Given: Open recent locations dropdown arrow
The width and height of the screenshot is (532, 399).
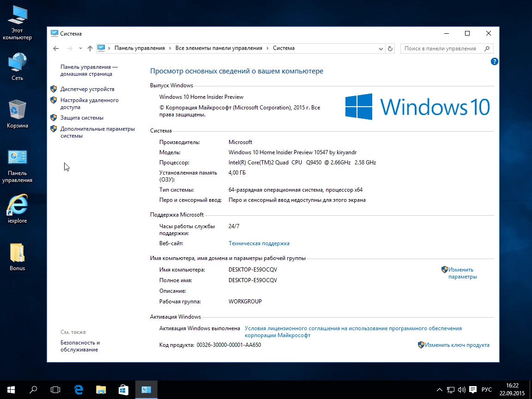Looking at the screenshot, I should pyautogui.click(x=80, y=48).
